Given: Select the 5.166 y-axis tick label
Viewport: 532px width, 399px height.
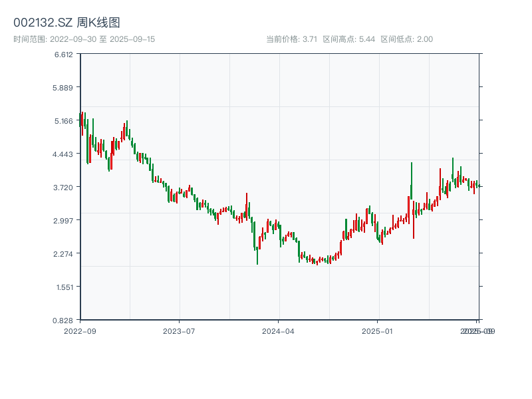Looking at the screenshot, I should tap(64, 121).
